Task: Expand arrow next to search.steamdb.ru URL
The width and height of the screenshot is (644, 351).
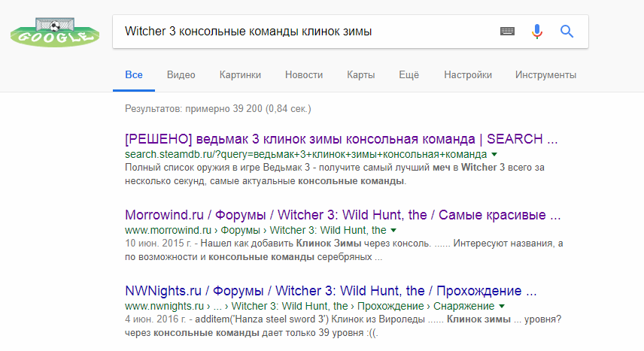Action: (494, 154)
